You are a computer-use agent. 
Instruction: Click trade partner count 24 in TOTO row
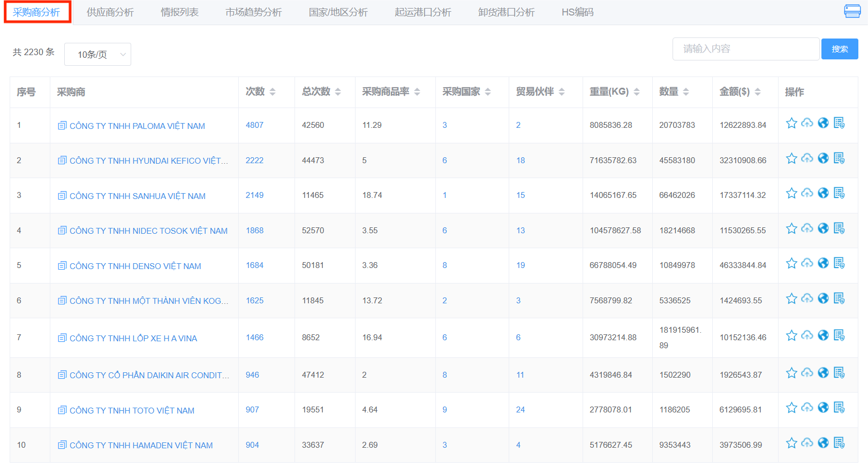(520, 409)
